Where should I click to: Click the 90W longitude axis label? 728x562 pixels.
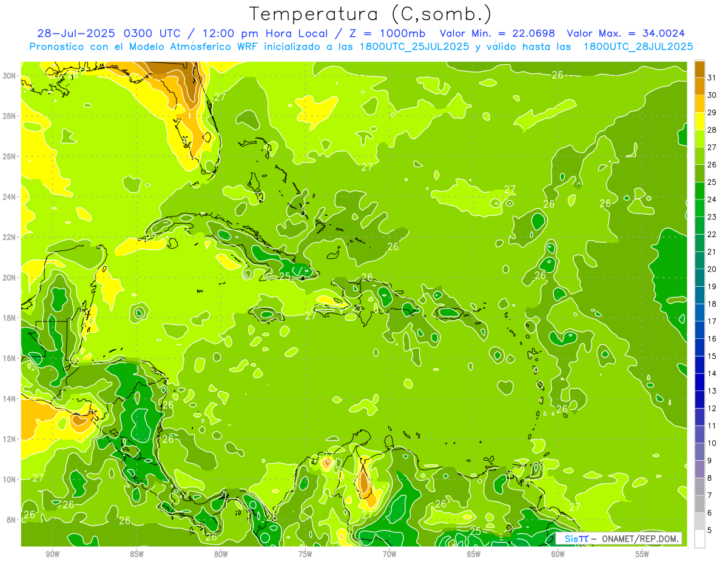pos(52,554)
